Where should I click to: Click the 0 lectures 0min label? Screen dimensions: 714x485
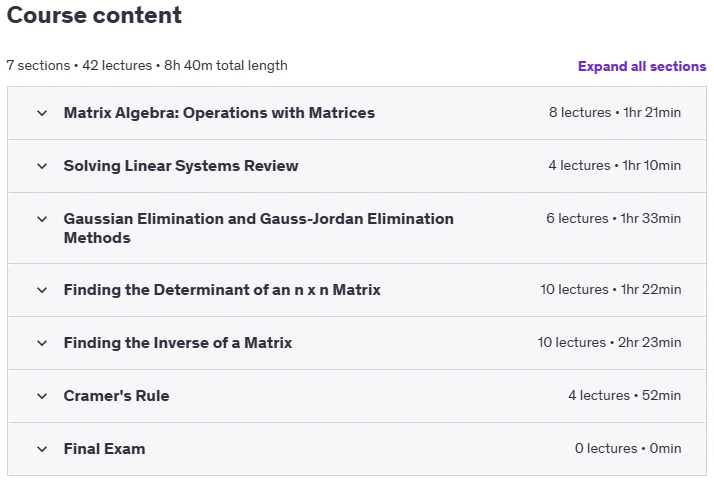pyautogui.click(x=628, y=449)
